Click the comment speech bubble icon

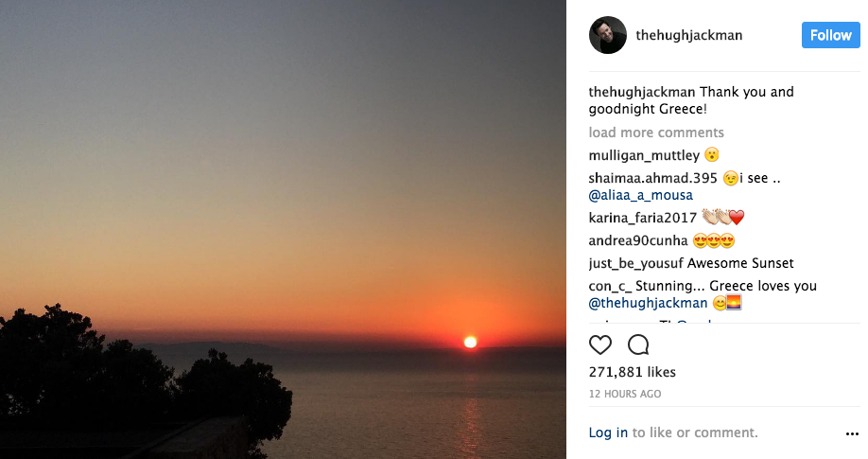click(638, 344)
